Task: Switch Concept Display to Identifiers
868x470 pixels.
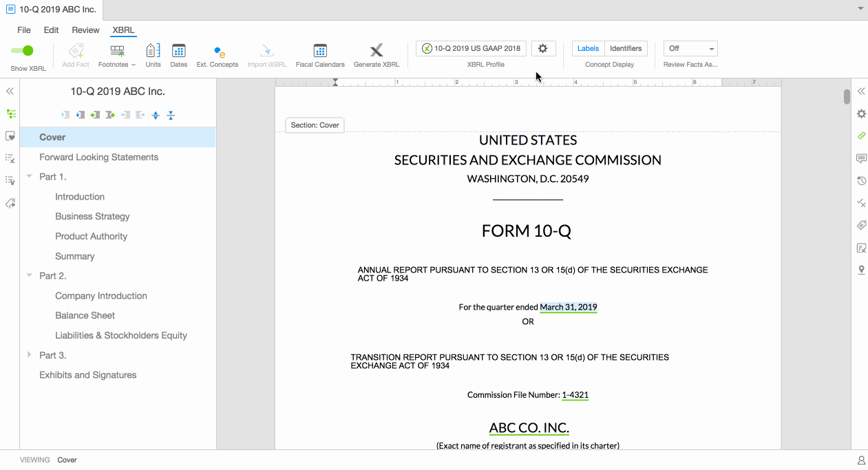Action: tap(625, 48)
